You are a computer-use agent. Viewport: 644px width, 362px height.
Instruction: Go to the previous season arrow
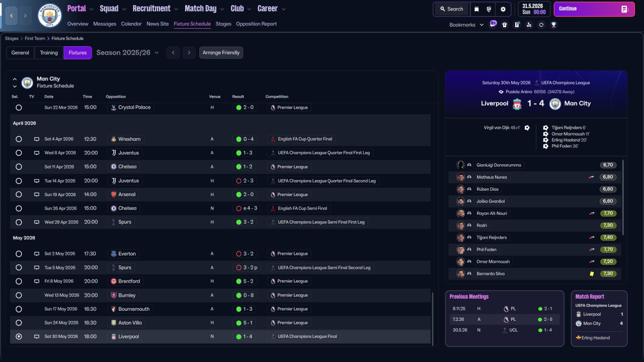(173, 53)
